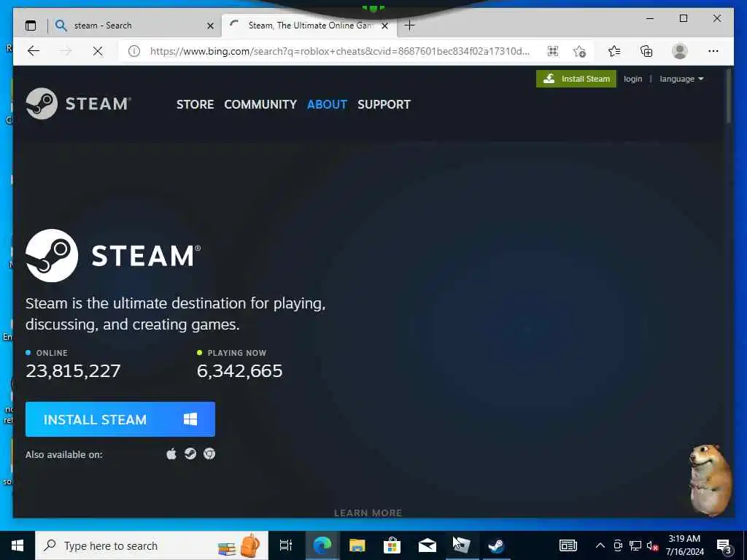Open the Steam login link
747x560 pixels.
click(632, 79)
